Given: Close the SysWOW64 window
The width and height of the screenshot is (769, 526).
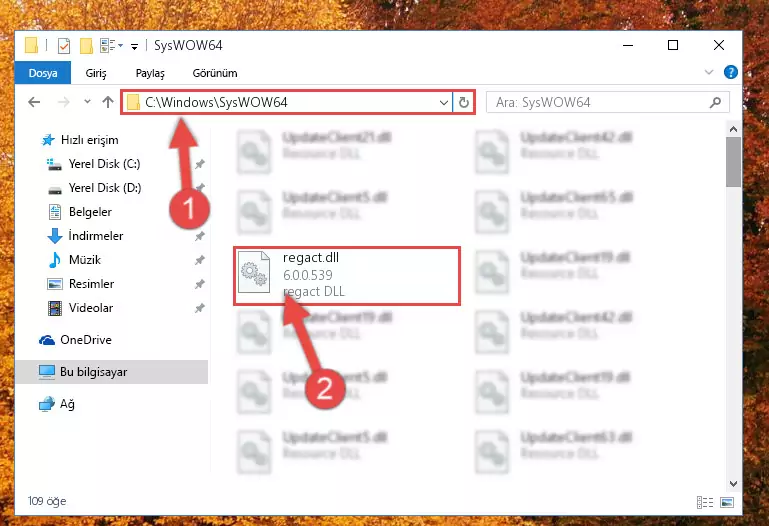Looking at the screenshot, I should [x=718, y=45].
